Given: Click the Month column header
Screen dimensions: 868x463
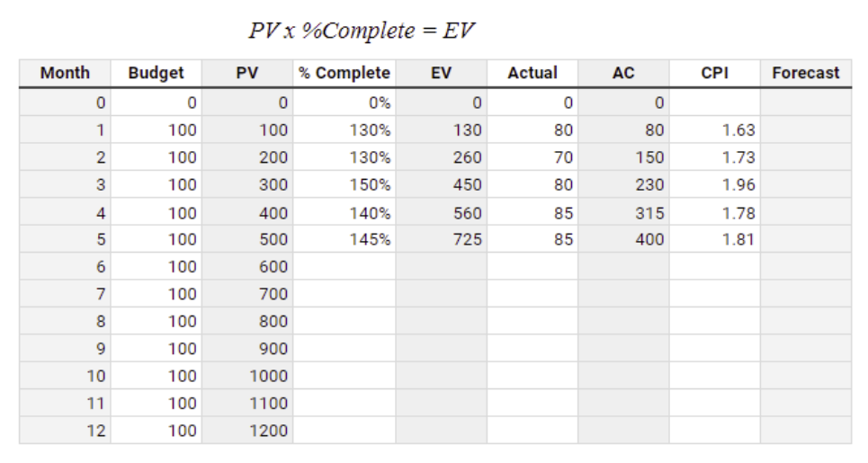Looking at the screenshot, I should tap(65, 73).
